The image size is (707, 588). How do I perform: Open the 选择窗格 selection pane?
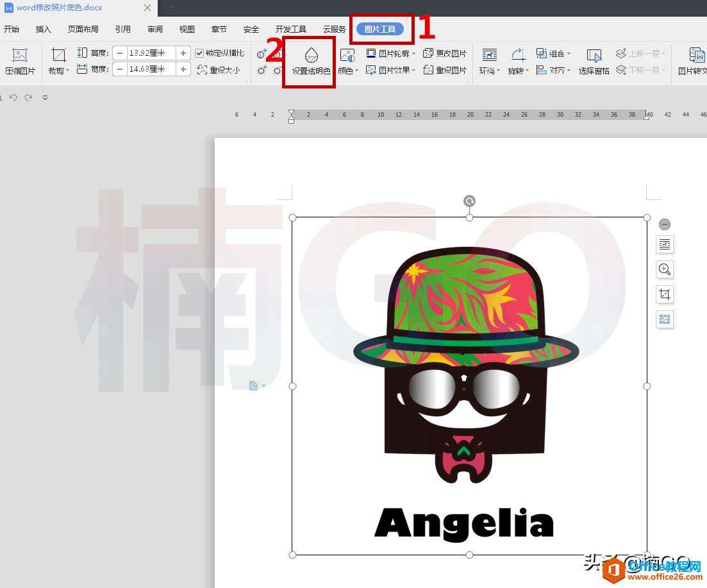[594, 61]
